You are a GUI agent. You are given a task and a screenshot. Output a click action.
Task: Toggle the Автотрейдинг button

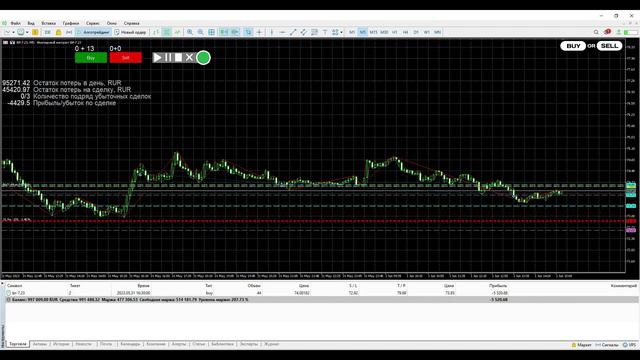click(93, 32)
